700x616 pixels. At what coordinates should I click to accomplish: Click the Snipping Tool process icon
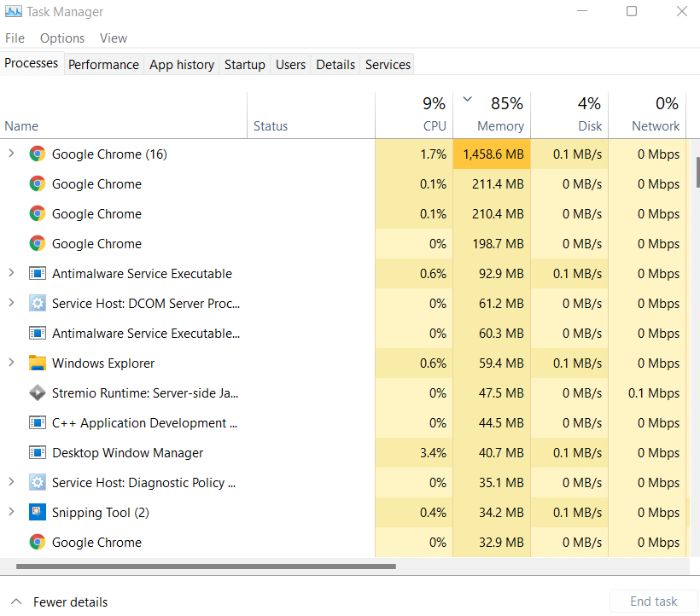(x=37, y=513)
